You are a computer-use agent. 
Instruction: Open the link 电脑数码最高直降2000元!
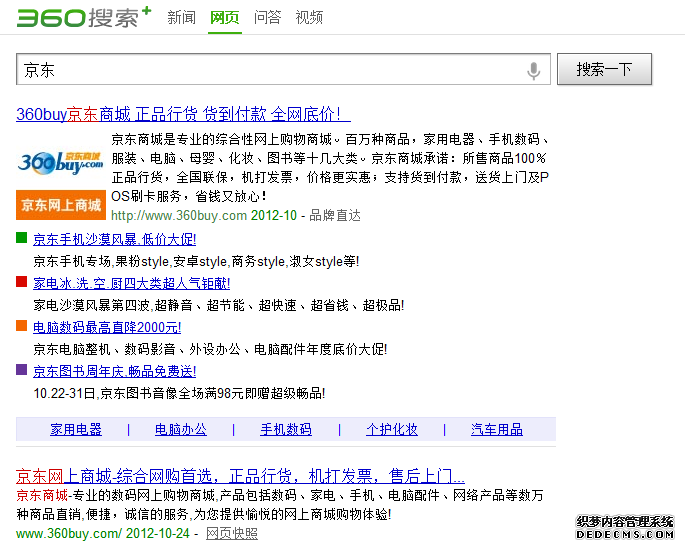coord(107,328)
